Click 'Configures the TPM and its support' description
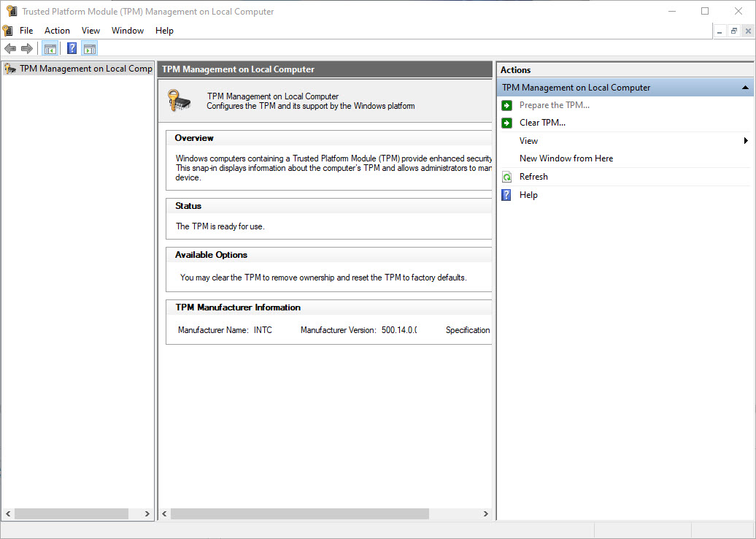The height and width of the screenshot is (539, 756). coord(311,106)
